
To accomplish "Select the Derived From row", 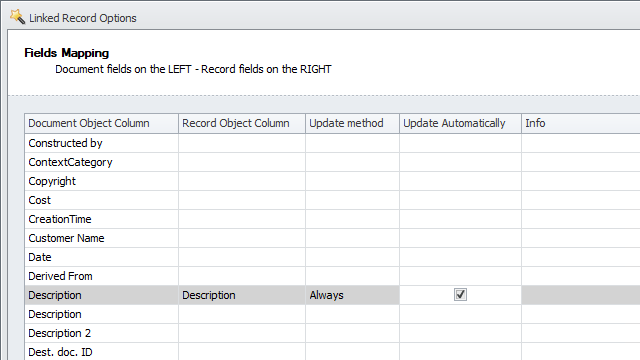I will coord(332,276).
